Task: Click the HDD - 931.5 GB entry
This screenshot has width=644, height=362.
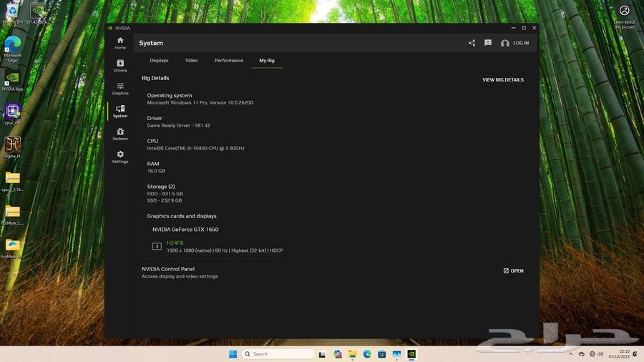Action: [165, 194]
